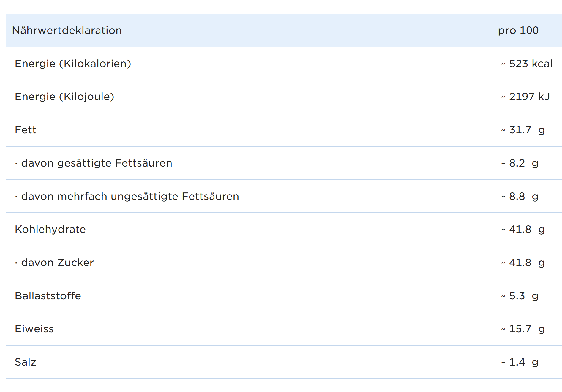Click the "pro 100" column header

pos(518,30)
